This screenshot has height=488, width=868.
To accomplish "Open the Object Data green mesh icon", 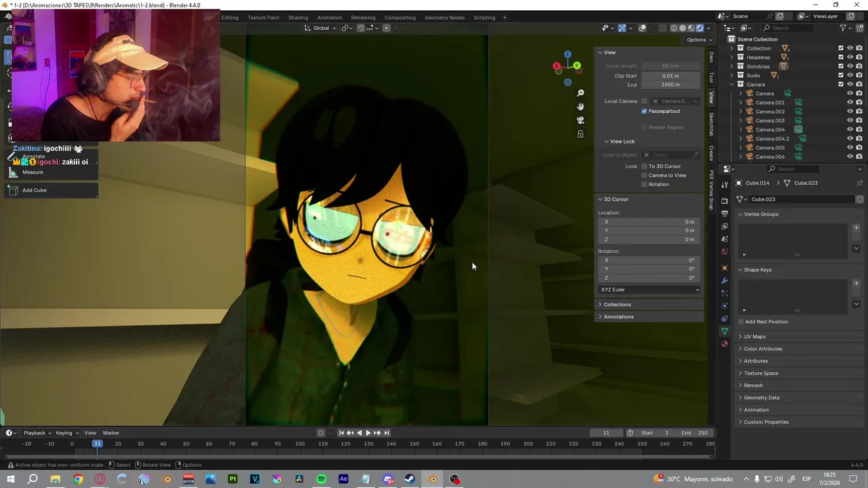I will point(724,331).
